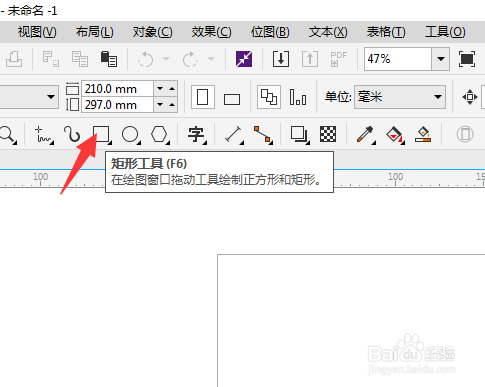Select the Ellipse tool
The width and height of the screenshot is (485, 387).
coord(130,135)
